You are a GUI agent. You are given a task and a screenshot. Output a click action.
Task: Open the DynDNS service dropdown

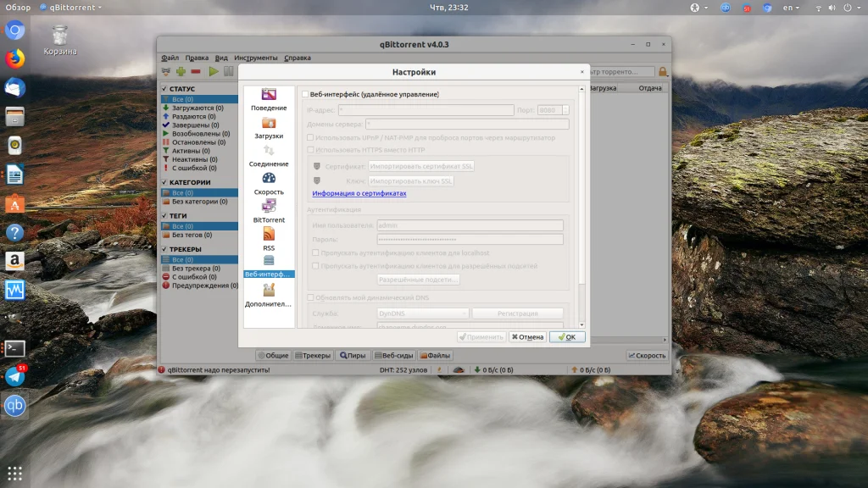click(423, 313)
